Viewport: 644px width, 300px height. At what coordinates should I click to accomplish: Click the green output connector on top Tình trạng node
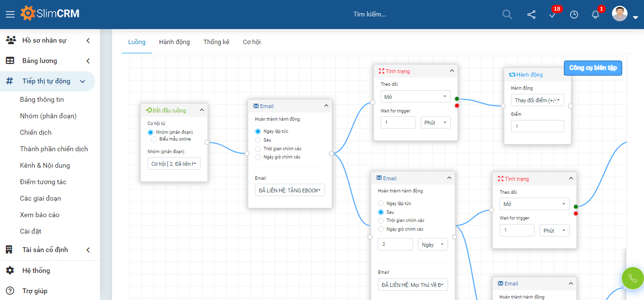[x=457, y=99]
